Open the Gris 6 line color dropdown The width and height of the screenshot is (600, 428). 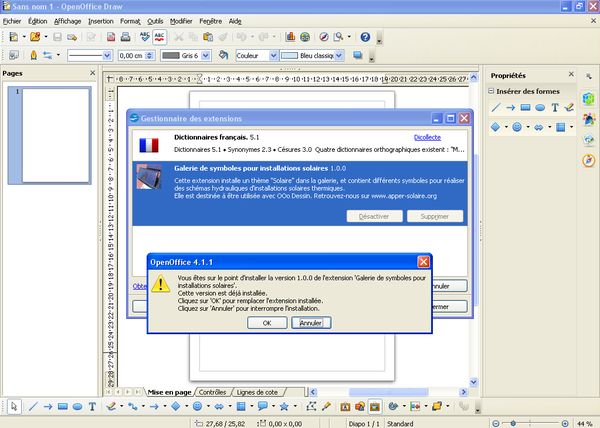[206, 56]
